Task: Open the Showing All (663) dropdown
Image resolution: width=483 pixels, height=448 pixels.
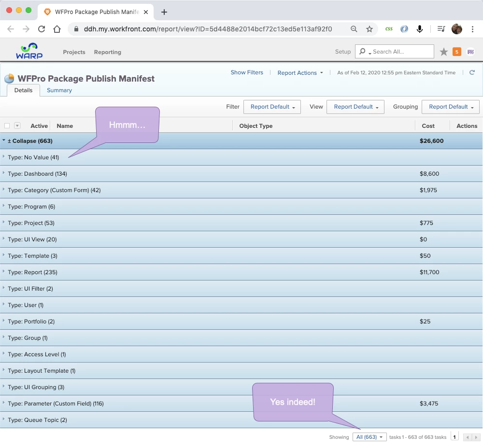Action: (369, 437)
